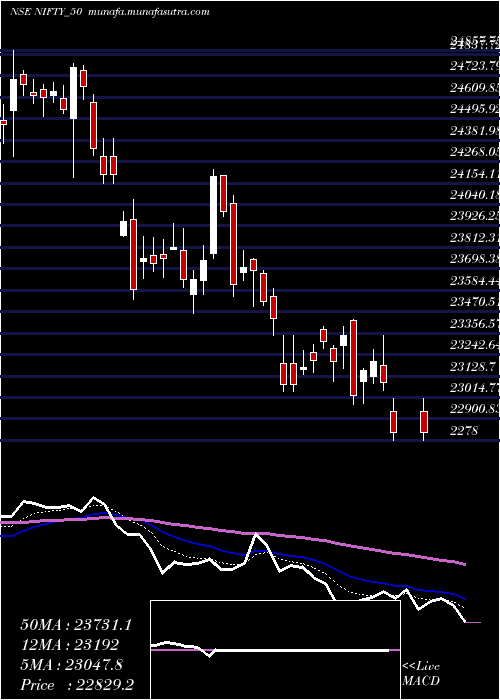
Task: Click the 23470.51 price level label
Action: point(475,302)
